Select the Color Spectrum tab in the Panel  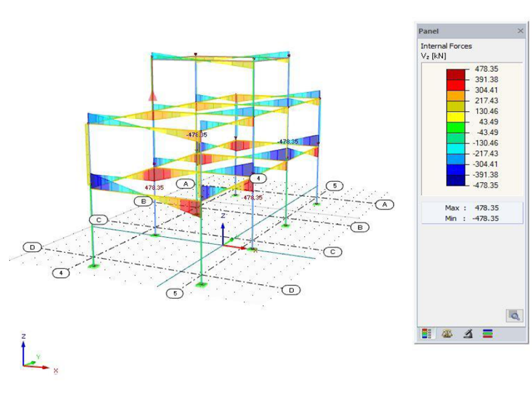(x=426, y=334)
